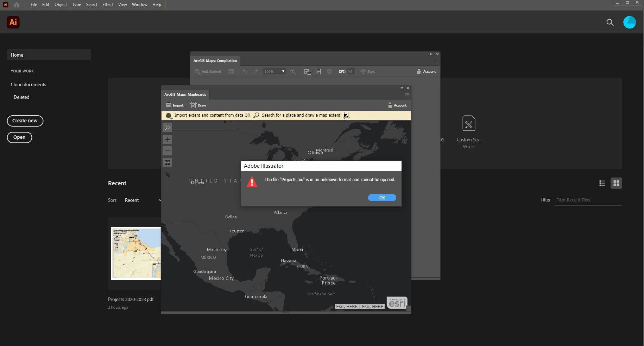Click the home icon in the menu bar
Image resolution: width=644 pixels, height=346 pixels.
pos(16,5)
